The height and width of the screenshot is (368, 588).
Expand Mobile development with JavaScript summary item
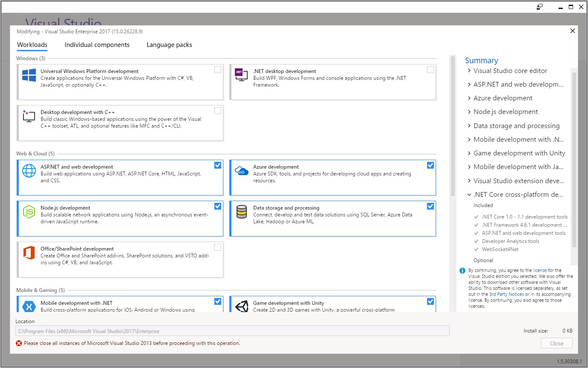[469, 167]
